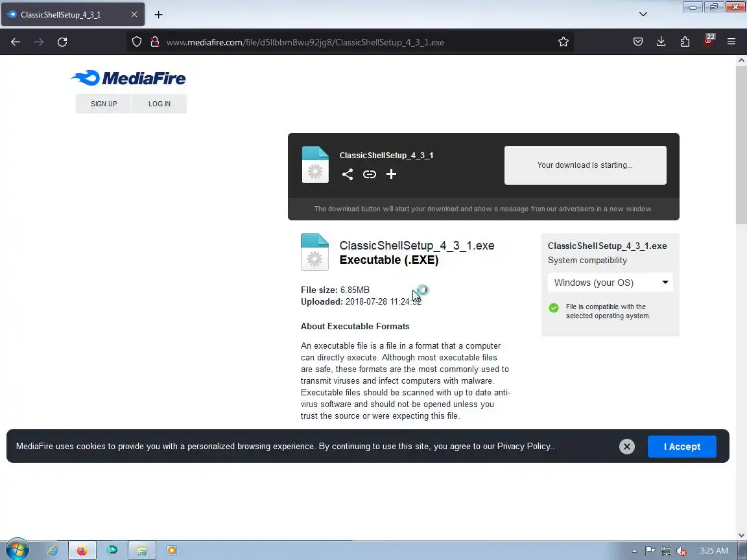
Task: Dismiss the cookie banner with the X
Action: pos(627,446)
